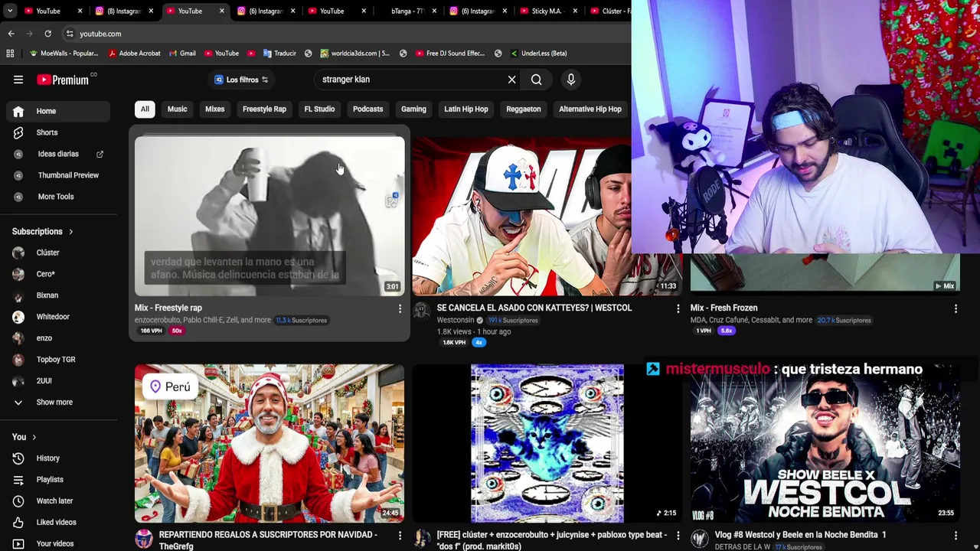Open the worldcia3ds.com bookmark
This screenshot has height=551, width=980.
pyautogui.click(x=355, y=54)
